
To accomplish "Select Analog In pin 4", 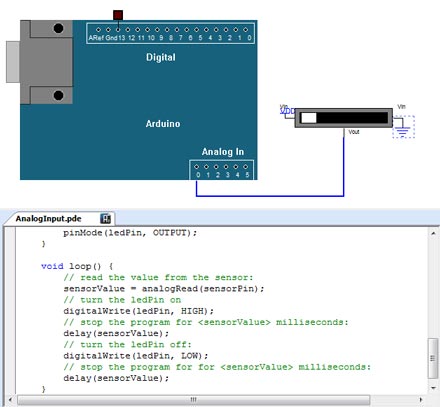I will [x=236, y=167].
